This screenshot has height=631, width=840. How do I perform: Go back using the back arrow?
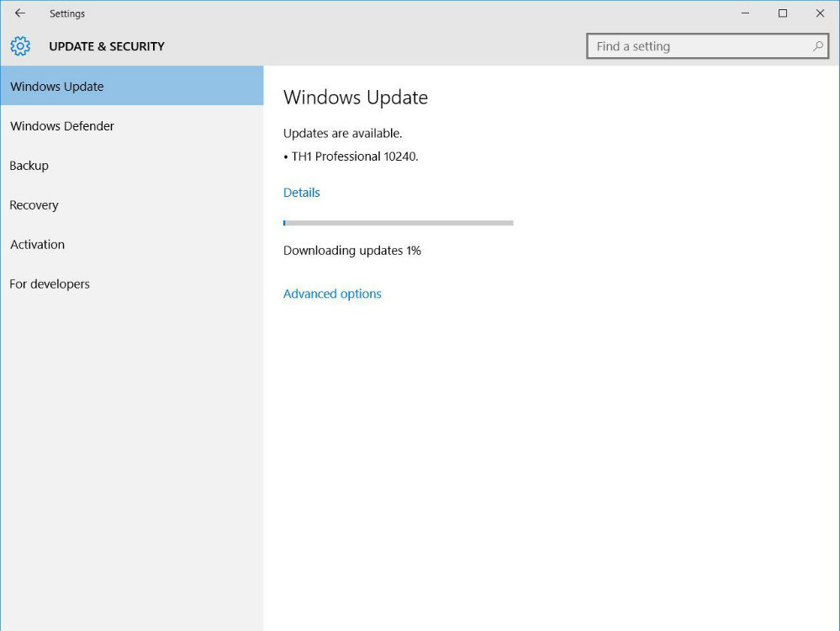tap(20, 13)
